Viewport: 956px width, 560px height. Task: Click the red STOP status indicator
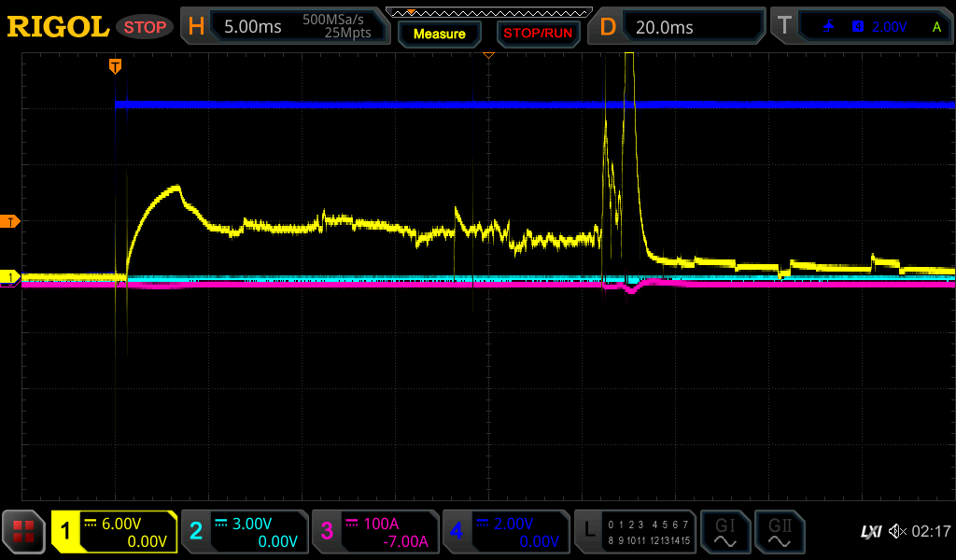(x=145, y=27)
